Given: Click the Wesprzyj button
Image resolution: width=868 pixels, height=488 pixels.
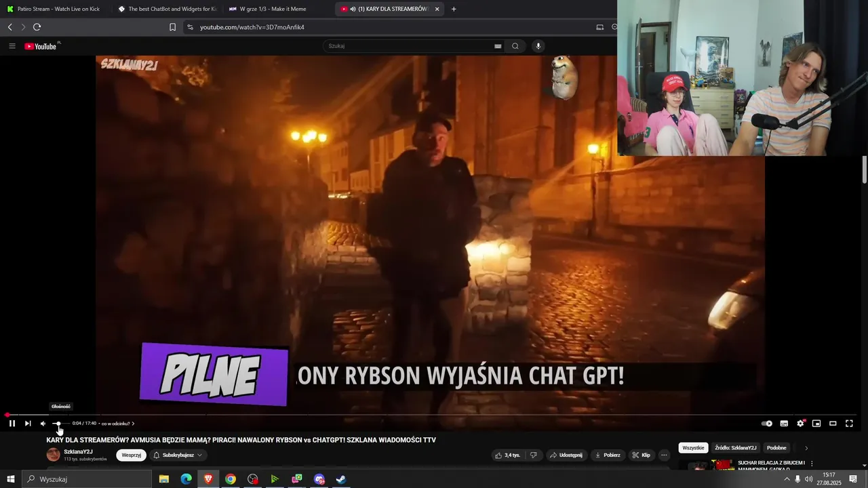Looking at the screenshot, I should (x=131, y=455).
